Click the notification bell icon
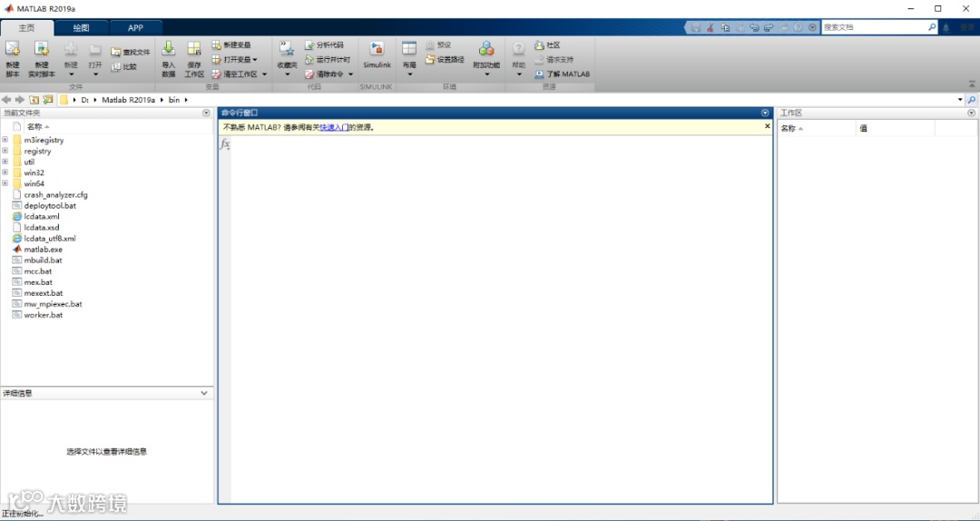980x521 pixels. point(946,27)
